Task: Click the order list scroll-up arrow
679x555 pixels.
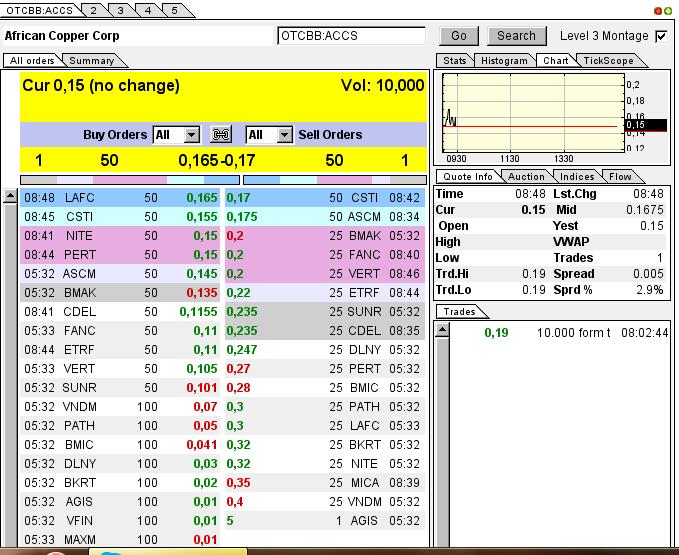Action: (x=10, y=196)
